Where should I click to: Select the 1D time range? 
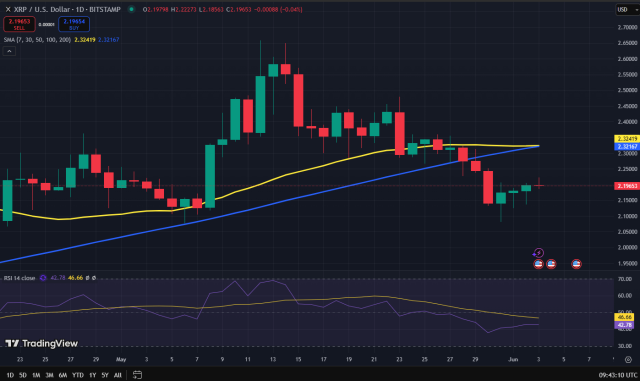(10, 375)
